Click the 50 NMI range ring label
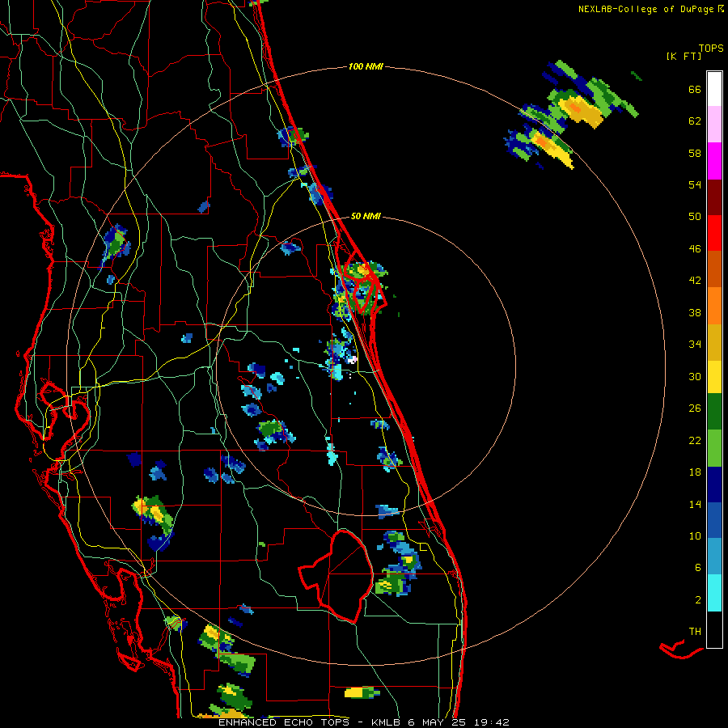Viewport: 728px width, 728px height. click(x=366, y=216)
